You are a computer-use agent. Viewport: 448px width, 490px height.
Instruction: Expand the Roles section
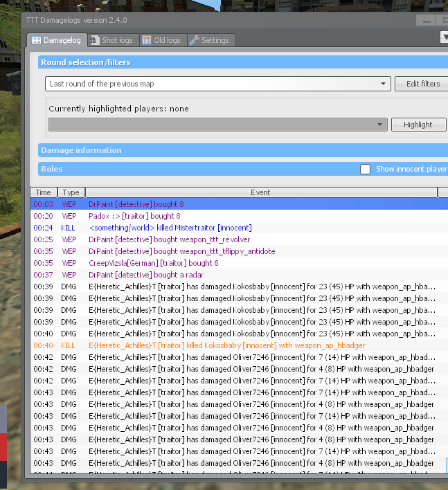pyautogui.click(x=52, y=169)
